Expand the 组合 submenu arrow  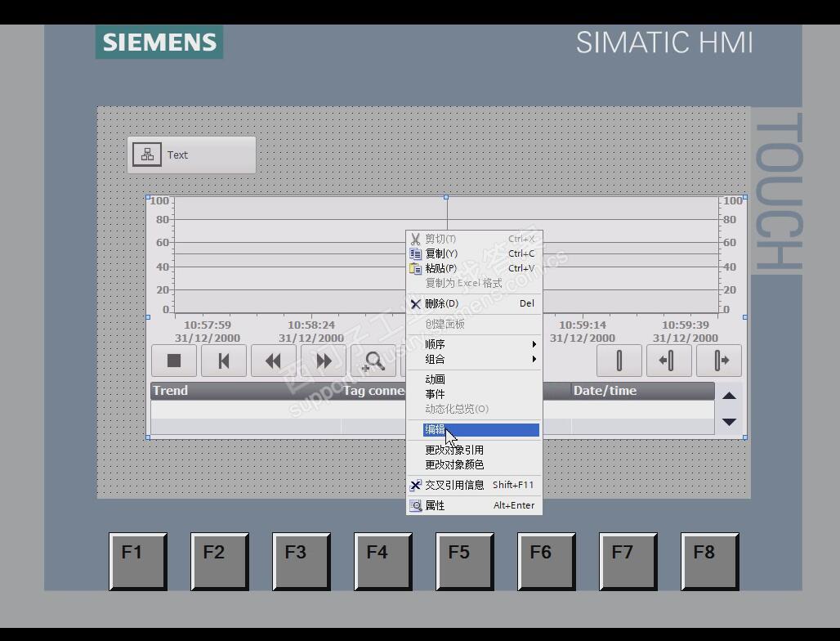click(x=534, y=359)
